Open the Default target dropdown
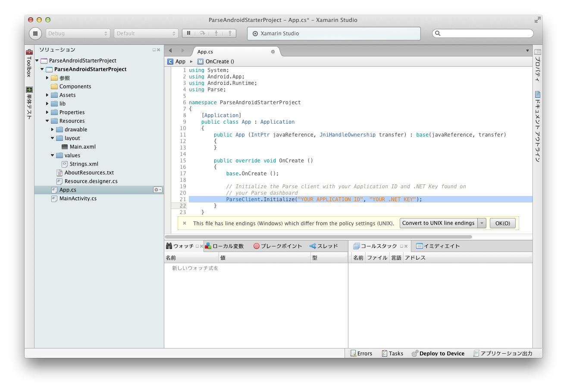The height and width of the screenshot is (392, 567). tap(146, 33)
